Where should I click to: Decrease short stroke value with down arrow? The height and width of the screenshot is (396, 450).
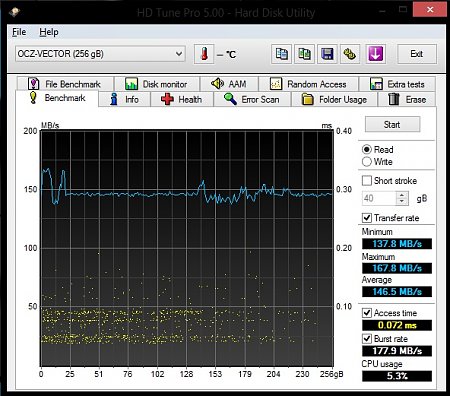[x=402, y=202]
